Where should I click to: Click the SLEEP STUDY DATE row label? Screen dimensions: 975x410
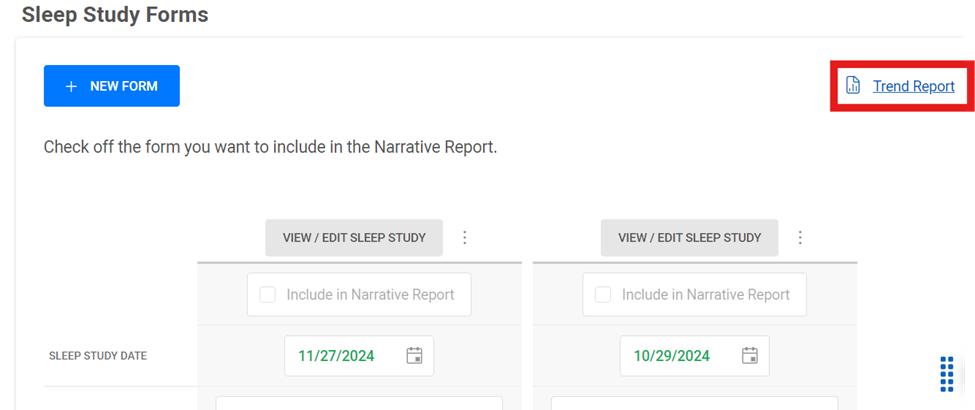coord(98,356)
